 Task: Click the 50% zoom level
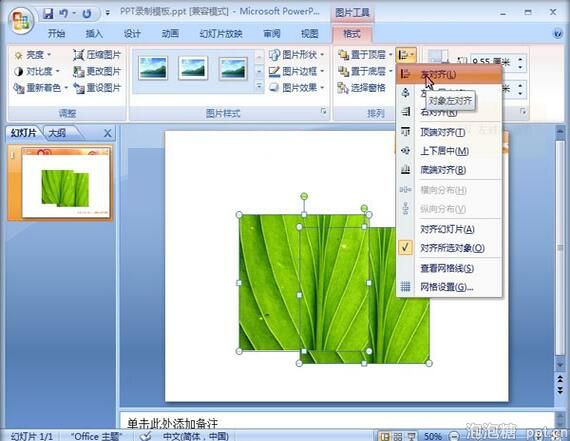[x=432, y=436]
